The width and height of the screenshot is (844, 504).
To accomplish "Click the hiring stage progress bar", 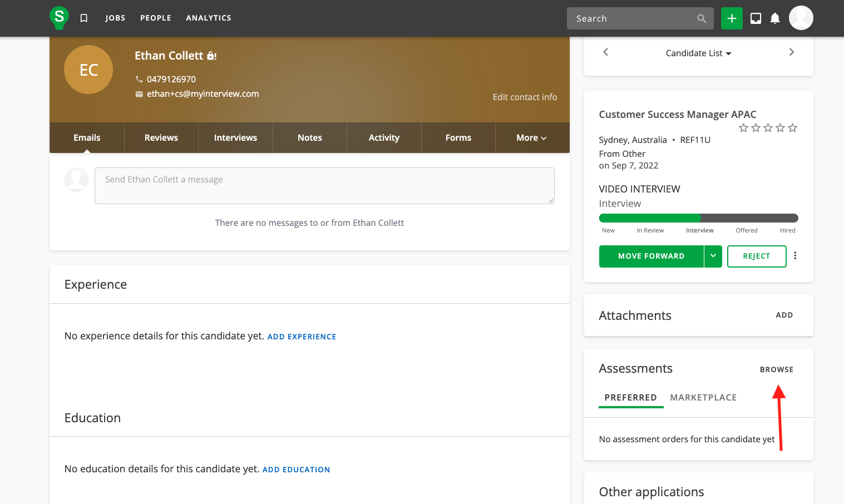I will pos(698,218).
